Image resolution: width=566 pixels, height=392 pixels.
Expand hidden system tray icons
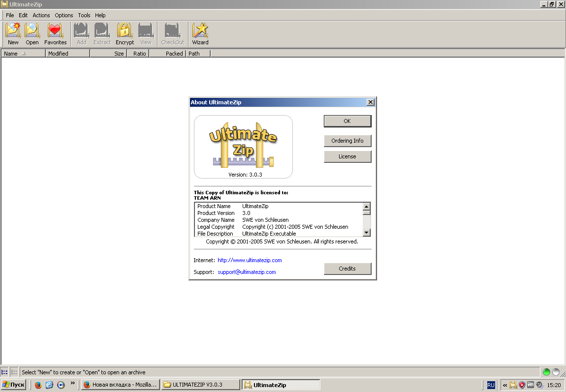[504, 385]
